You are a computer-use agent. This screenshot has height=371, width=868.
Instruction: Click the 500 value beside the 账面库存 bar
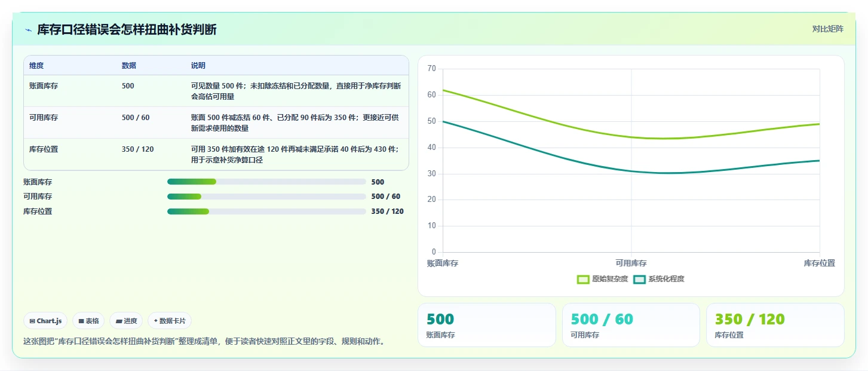(378, 182)
